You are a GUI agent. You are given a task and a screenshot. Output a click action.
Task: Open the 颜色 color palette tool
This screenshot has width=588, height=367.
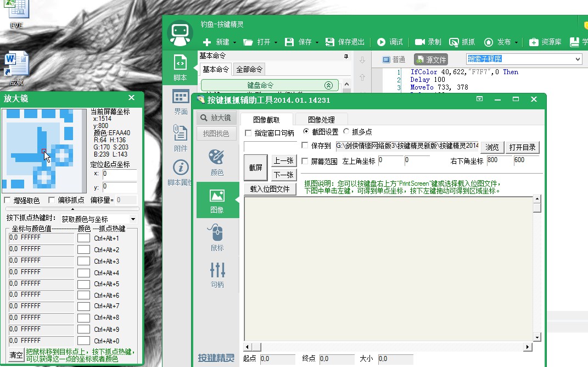[x=217, y=162]
